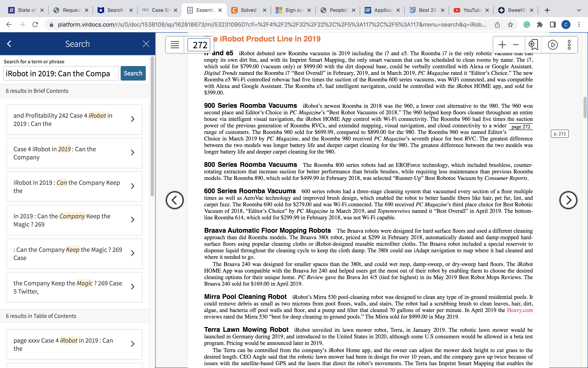Open the Chrome three-dot menu

579,25
